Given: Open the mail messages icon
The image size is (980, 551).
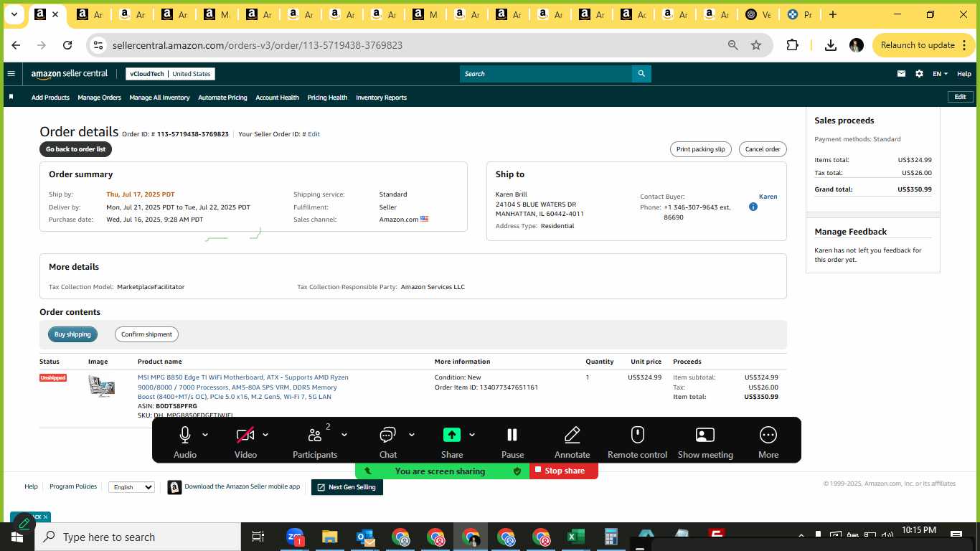Looking at the screenshot, I should pyautogui.click(x=902, y=74).
